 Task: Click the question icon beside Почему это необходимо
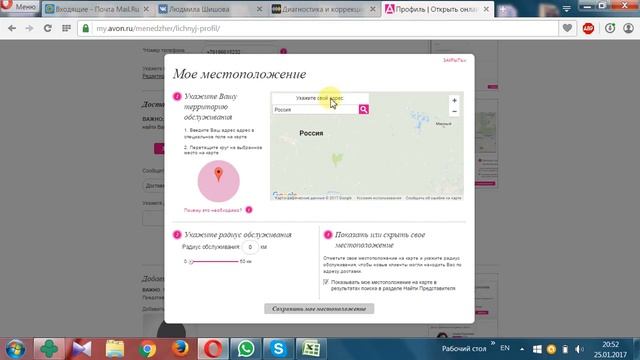tap(249, 210)
